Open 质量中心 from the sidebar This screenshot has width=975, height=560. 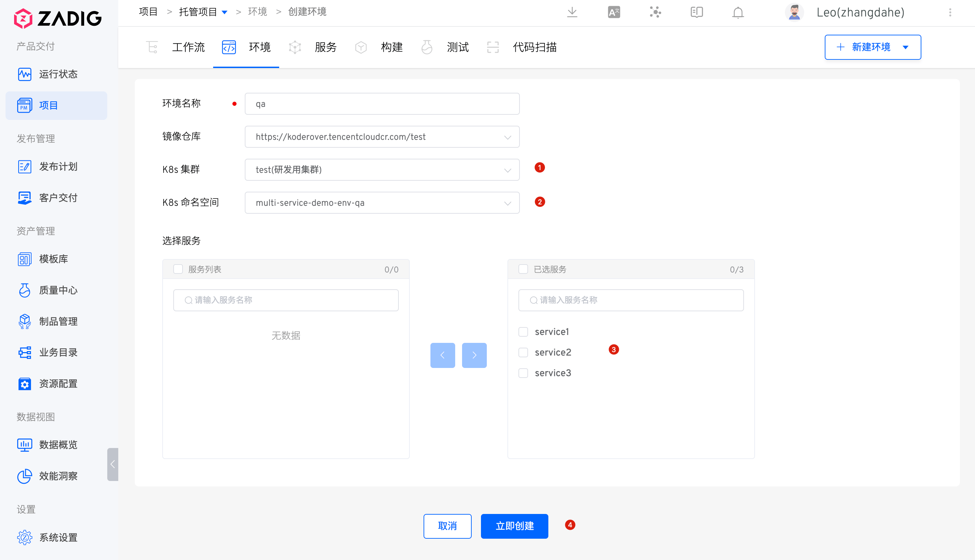(57, 290)
